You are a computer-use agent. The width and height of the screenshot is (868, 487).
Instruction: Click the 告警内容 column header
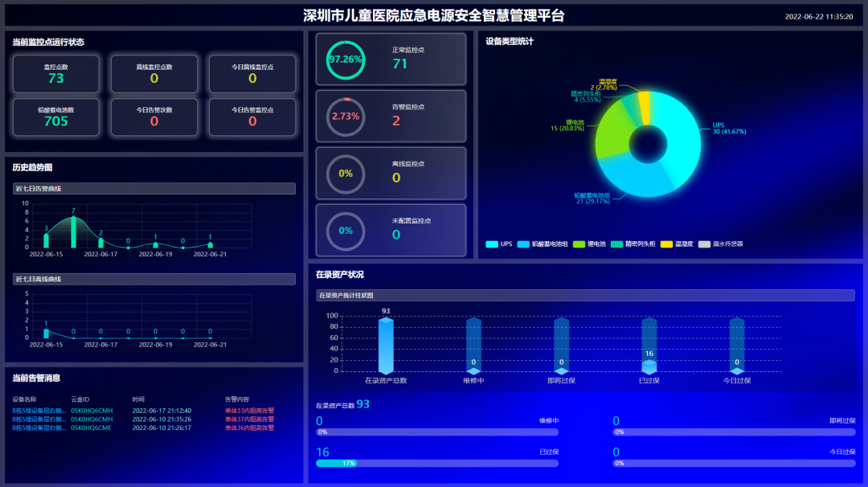[x=237, y=399]
